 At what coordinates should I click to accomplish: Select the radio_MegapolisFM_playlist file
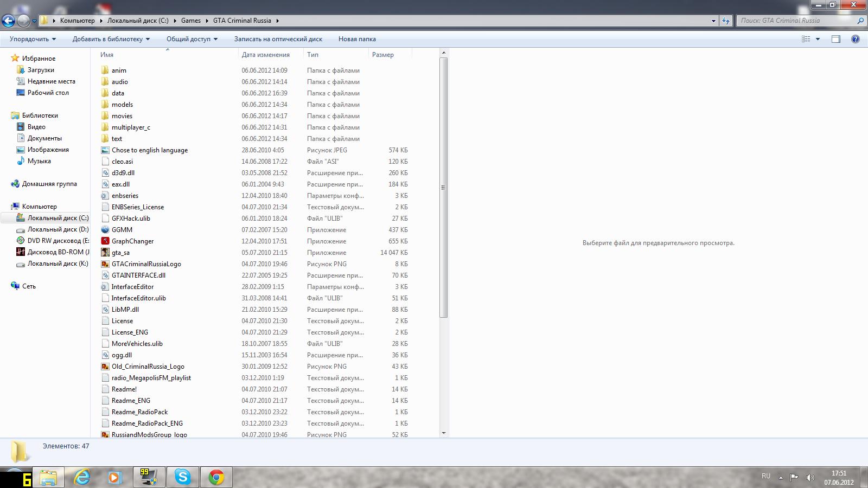(151, 378)
